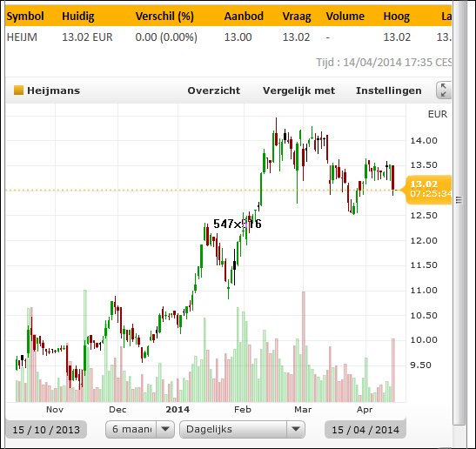Image resolution: width=476 pixels, height=449 pixels.
Task: Click the Dec label on the time axis
Action: (x=117, y=409)
